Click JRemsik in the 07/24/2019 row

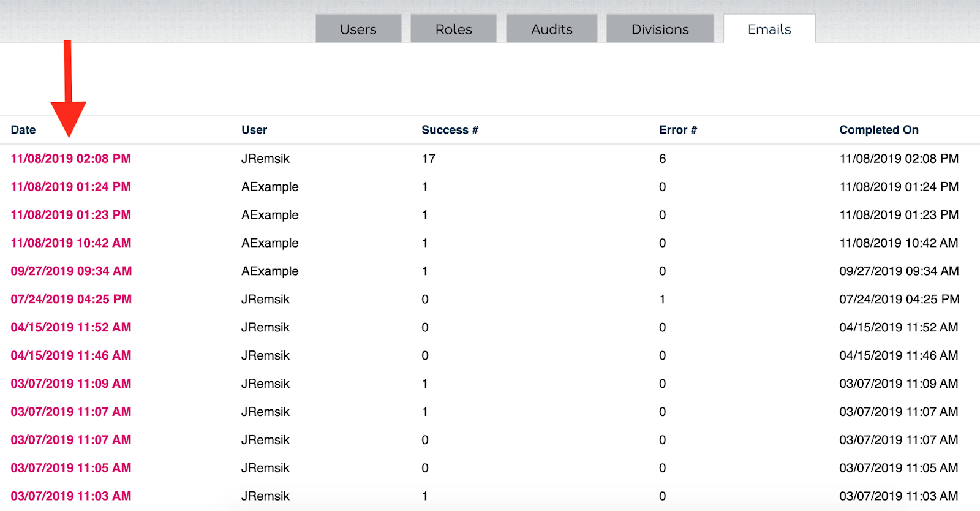[x=265, y=300]
